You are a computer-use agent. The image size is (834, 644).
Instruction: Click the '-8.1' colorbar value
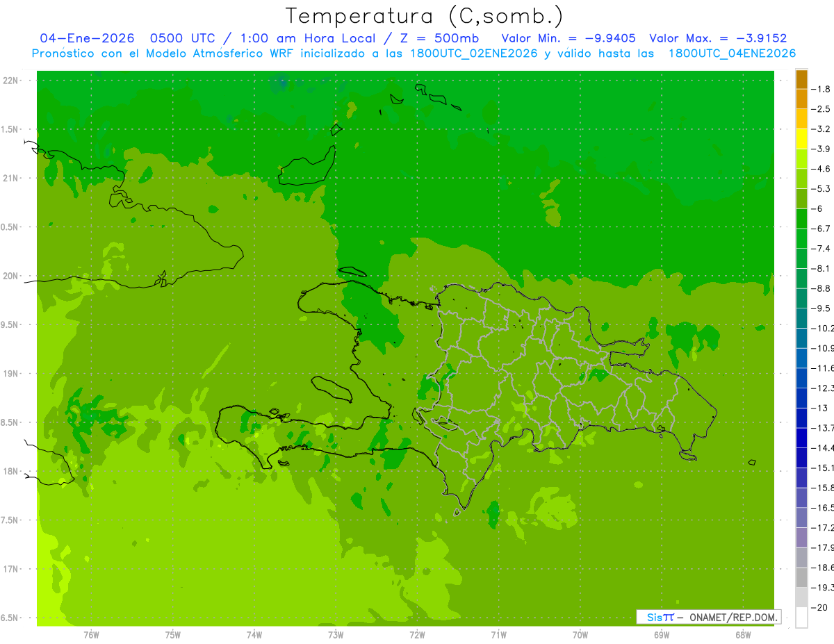tap(821, 268)
